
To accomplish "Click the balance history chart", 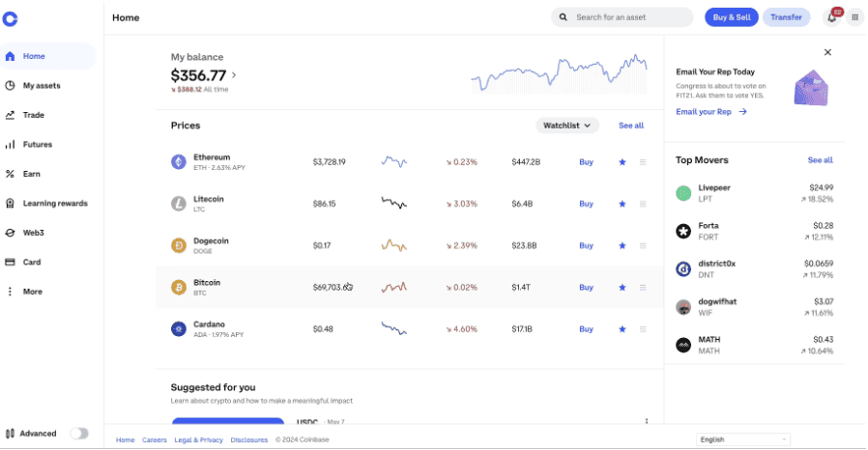I will click(x=560, y=74).
